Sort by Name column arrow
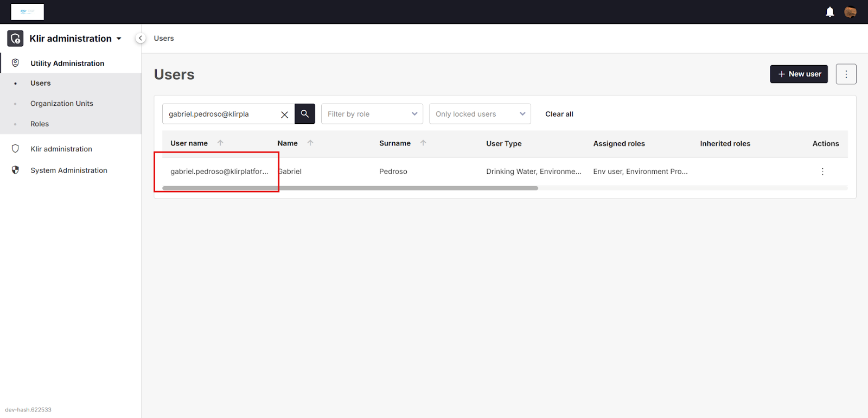The image size is (868, 418). 310,143
